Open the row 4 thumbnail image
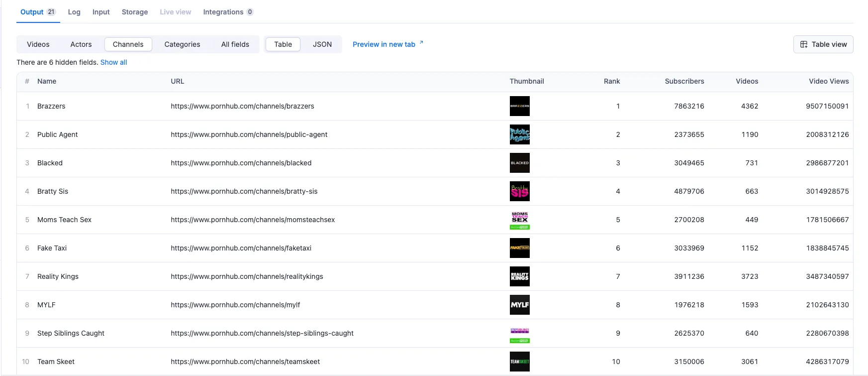Viewport: 868px width, 376px height. [x=520, y=191]
